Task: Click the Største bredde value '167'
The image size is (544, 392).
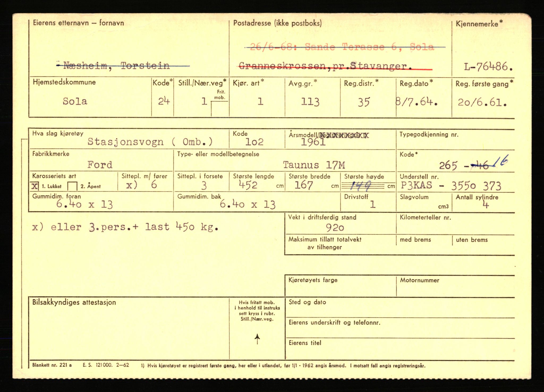Action: tap(304, 185)
